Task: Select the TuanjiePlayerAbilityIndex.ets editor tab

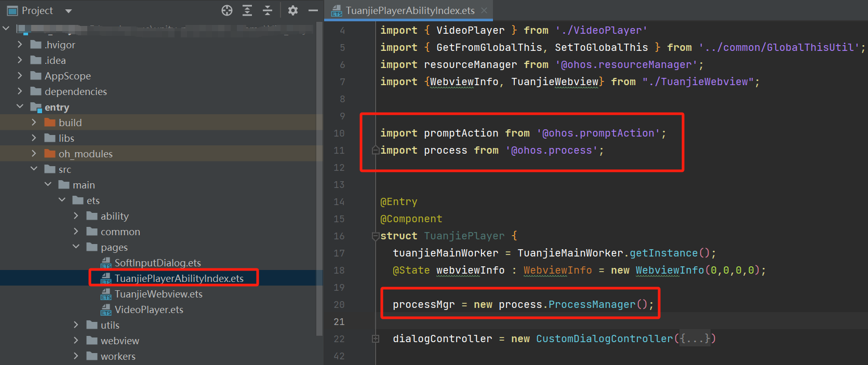Action: tap(409, 10)
